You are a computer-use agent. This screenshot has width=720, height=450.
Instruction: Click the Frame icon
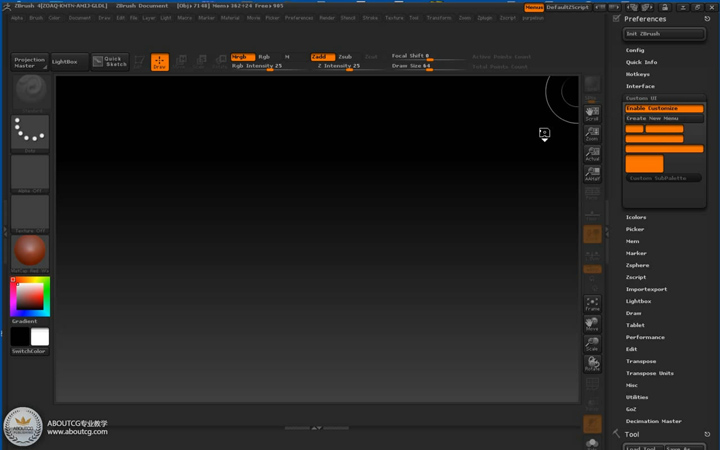point(592,304)
